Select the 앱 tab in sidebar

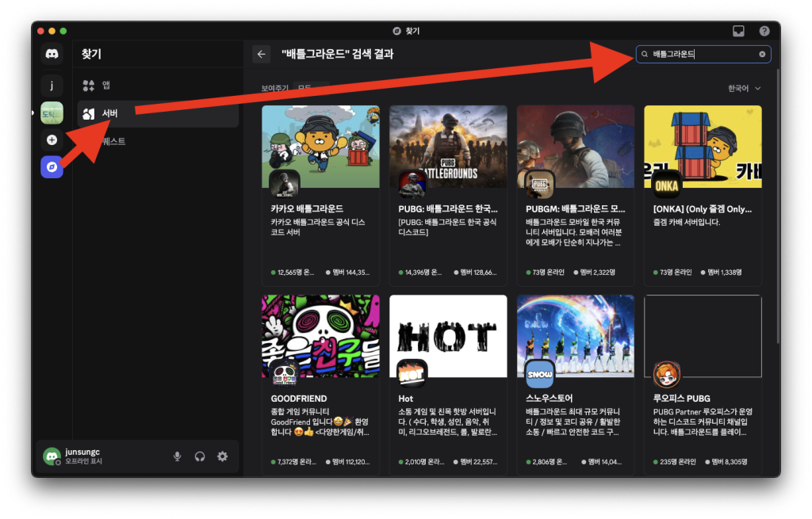(x=105, y=85)
